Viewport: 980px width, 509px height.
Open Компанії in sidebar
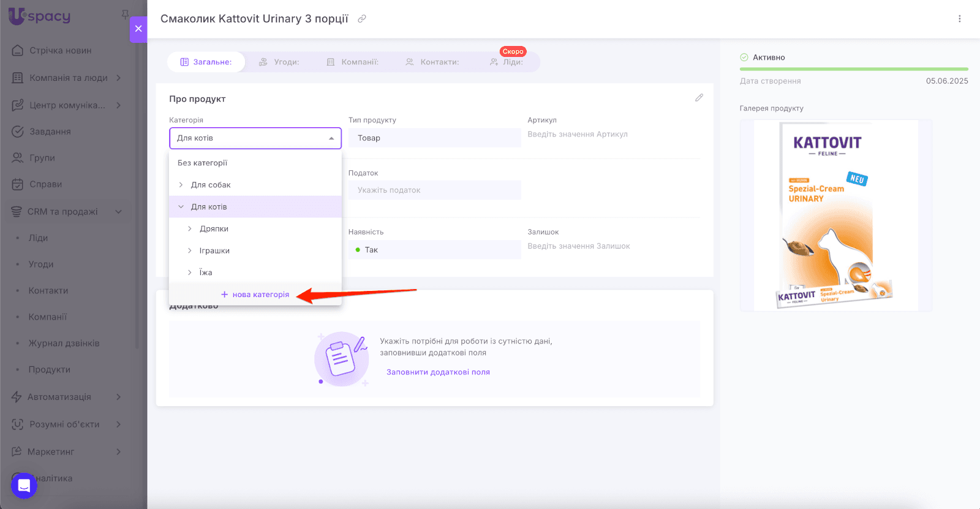click(x=48, y=317)
